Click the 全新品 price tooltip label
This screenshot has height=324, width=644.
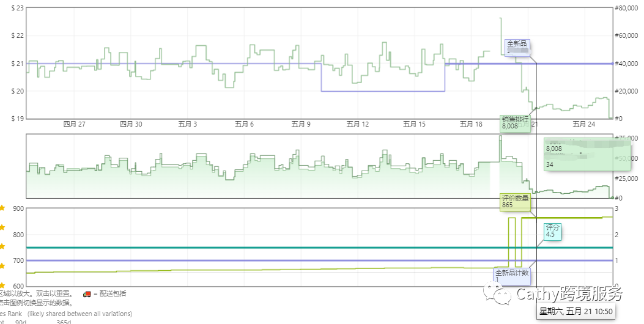click(x=517, y=47)
